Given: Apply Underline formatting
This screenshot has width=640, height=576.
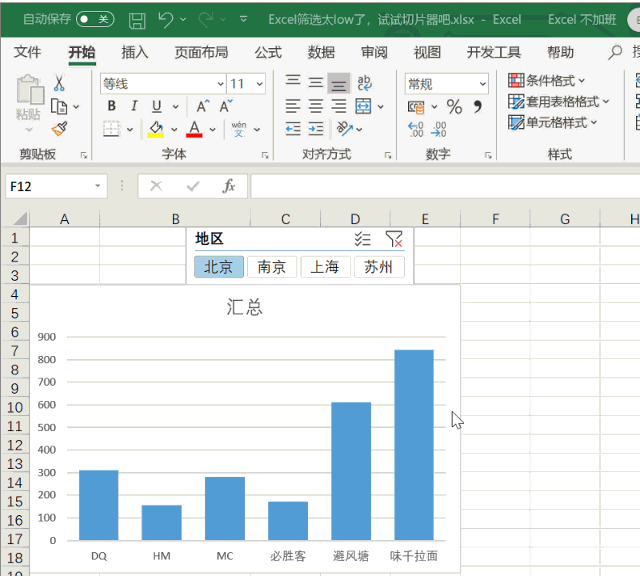Looking at the screenshot, I should point(157,107).
